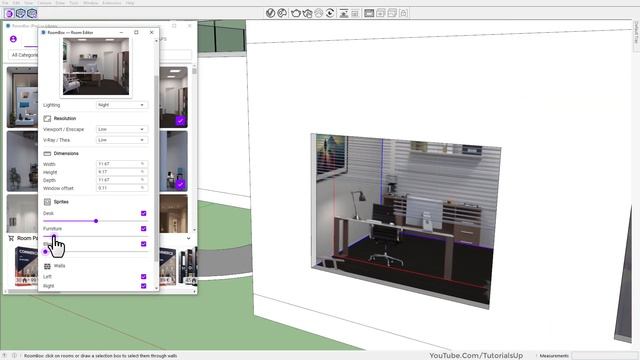The width and height of the screenshot is (640, 360).
Task: Expand the Default Tray side tab
Action: [x=636, y=33]
